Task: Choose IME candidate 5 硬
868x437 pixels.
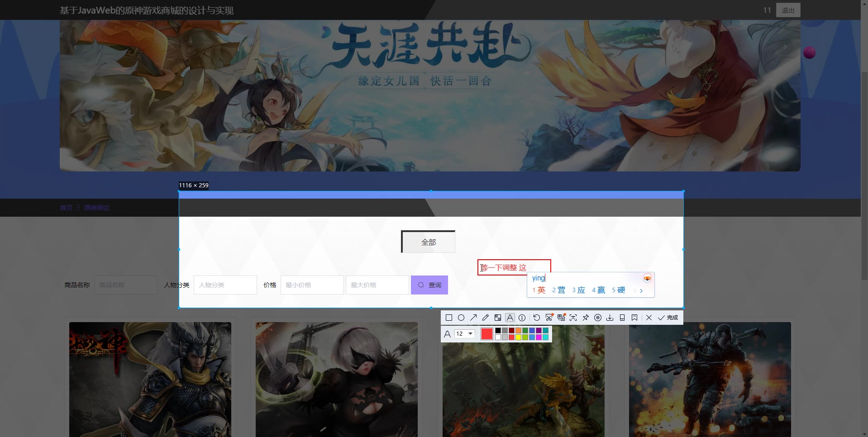Action: tap(618, 290)
